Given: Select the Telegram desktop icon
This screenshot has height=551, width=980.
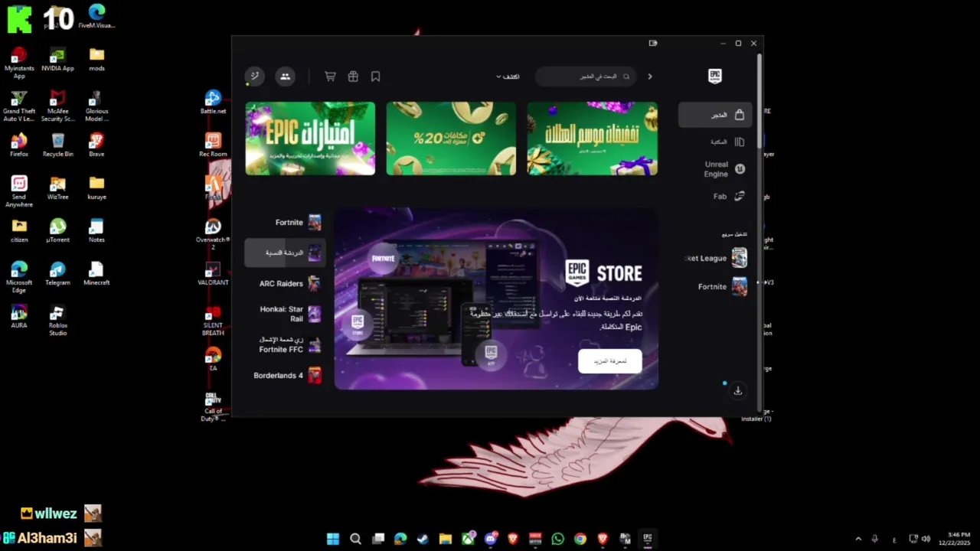Looking at the screenshot, I should pyautogui.click(x=57, y=274).
